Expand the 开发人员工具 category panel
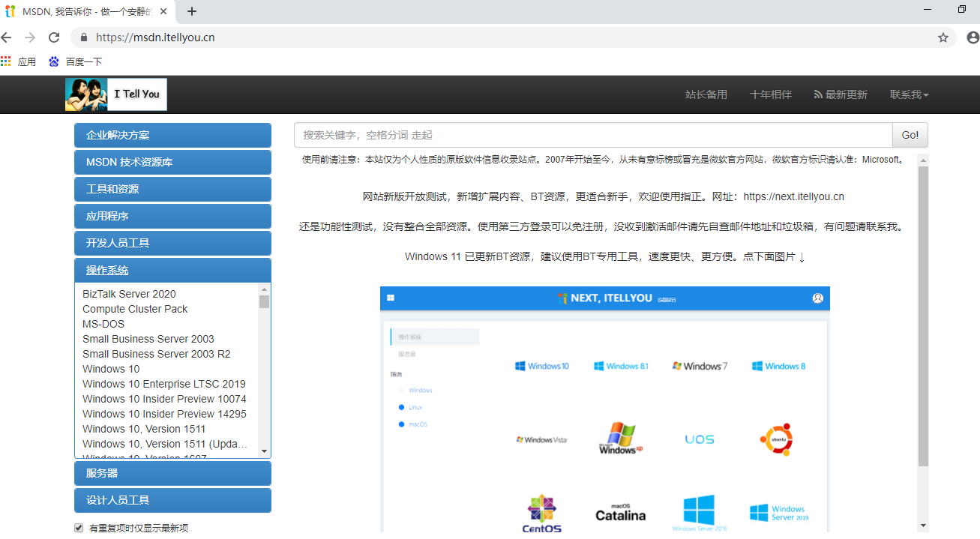 [172, 243]
